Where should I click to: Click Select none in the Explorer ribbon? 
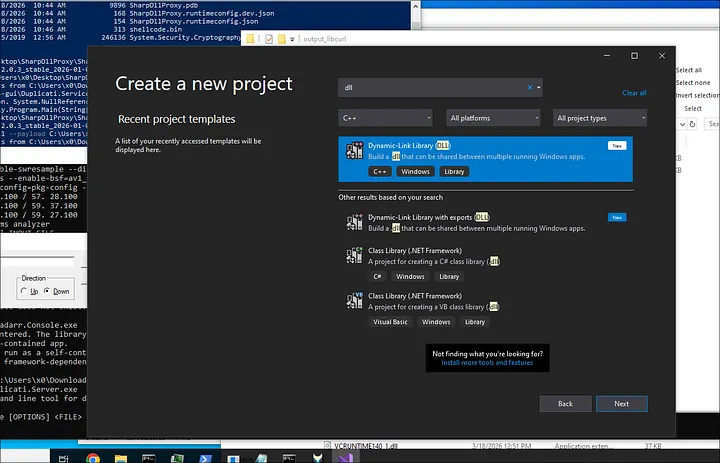coord(693,83)
